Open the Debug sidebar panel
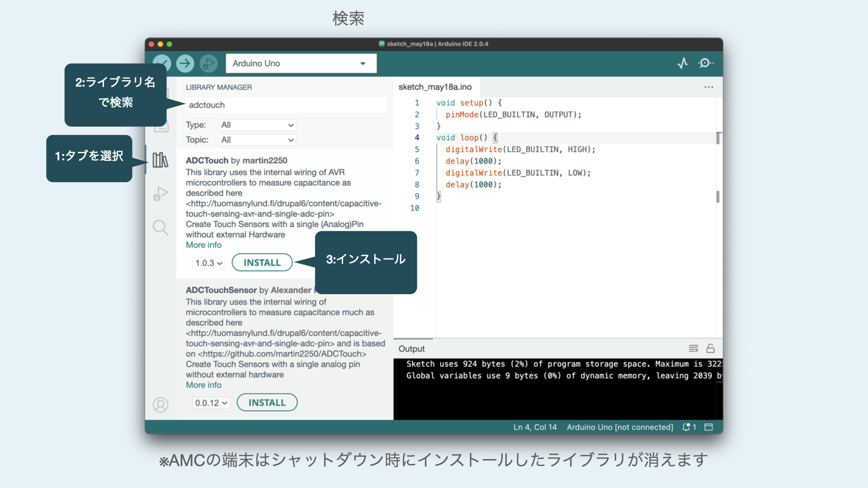 coord(160,194)
